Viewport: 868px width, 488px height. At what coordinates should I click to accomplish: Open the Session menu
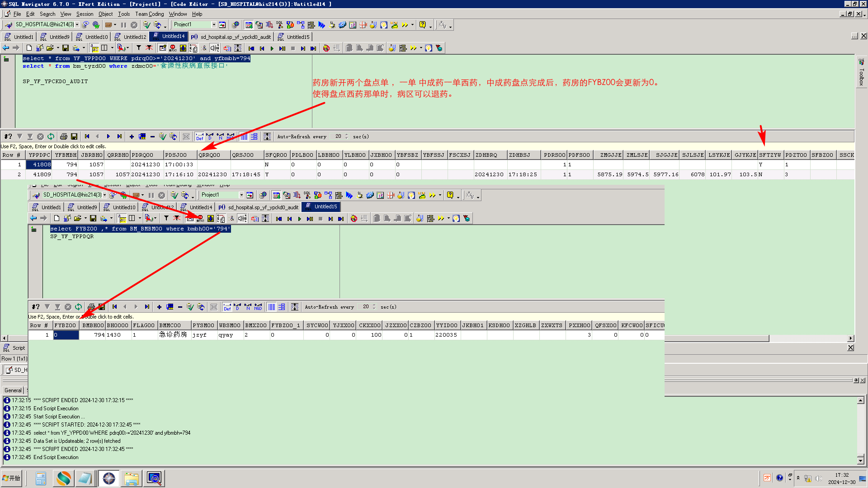pos(85,14)
